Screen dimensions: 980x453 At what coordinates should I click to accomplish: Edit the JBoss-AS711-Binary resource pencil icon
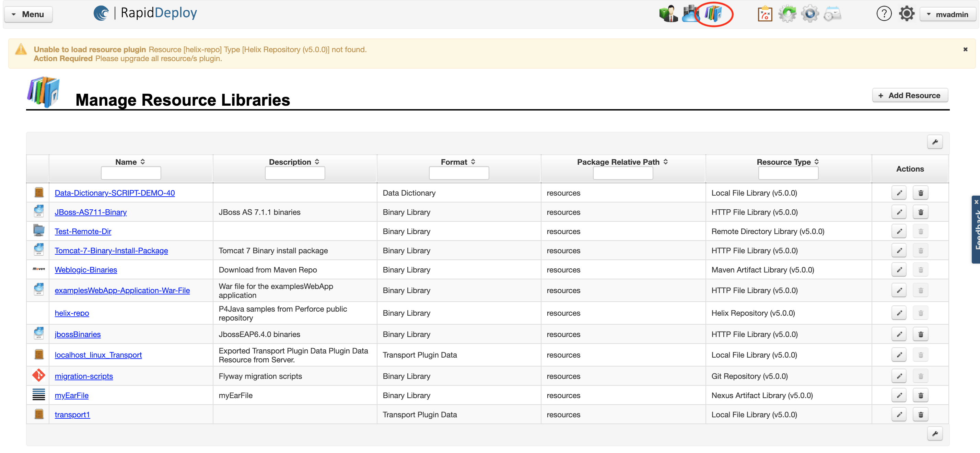(x=899, y=212)
